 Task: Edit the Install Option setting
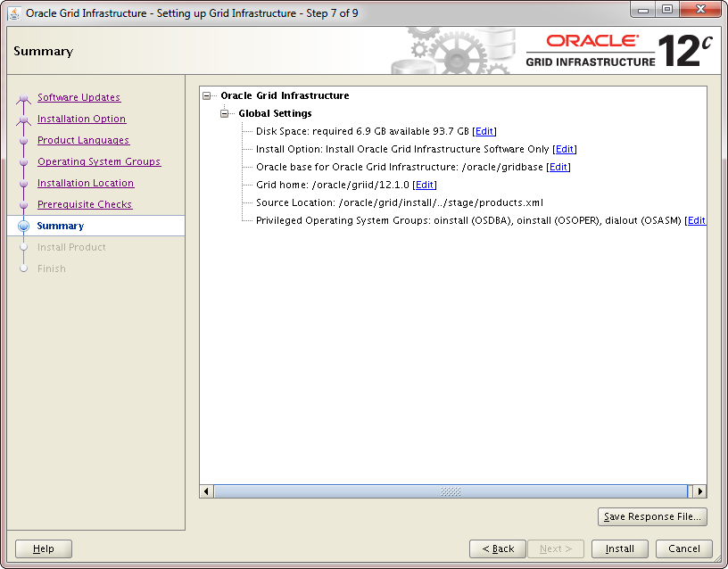(x=565, y=150)
